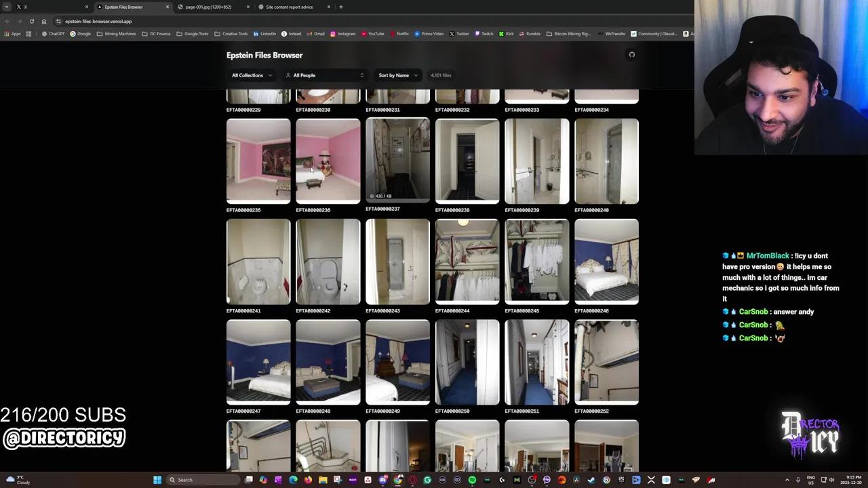Open thumbnail EFTA00000236
The height and width of the screenshot is (488, 868).
point(328,161)
